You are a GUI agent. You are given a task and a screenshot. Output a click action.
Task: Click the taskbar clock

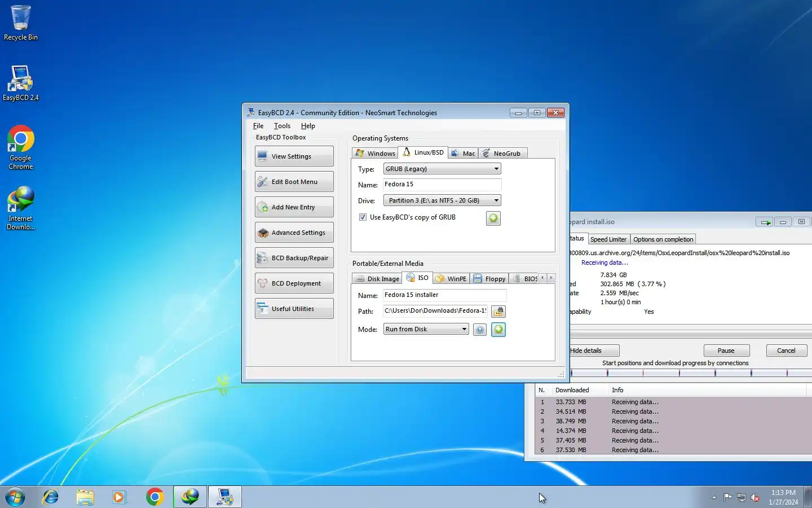click(783, 497)
